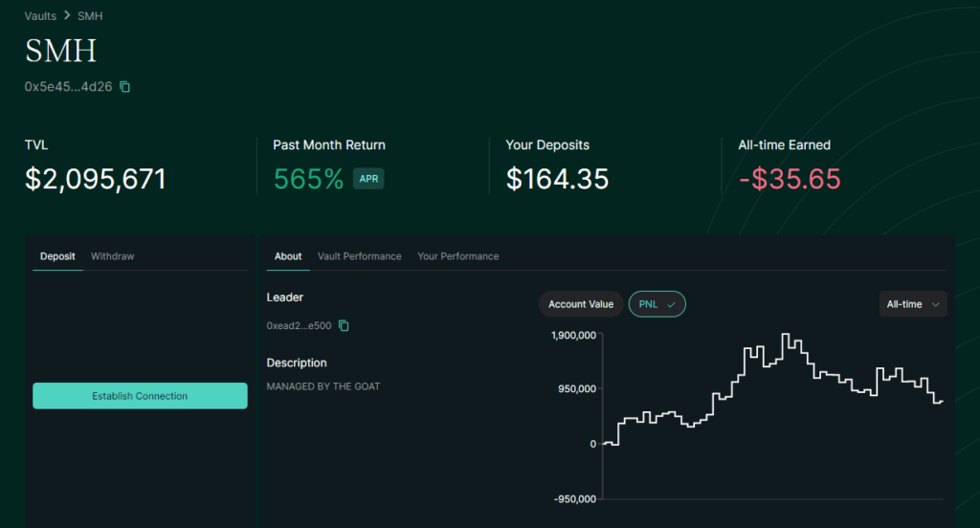Viewport: 980px width, 528px height.
Task: Select the Deposit tab
Action: [x=57, y=256]
